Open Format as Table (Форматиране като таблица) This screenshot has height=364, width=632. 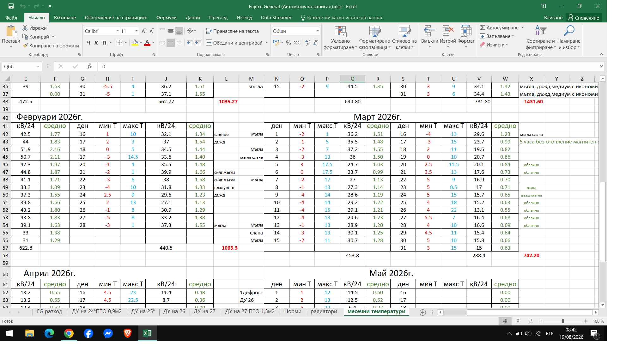pyautogui.click(x=374, y=38)
